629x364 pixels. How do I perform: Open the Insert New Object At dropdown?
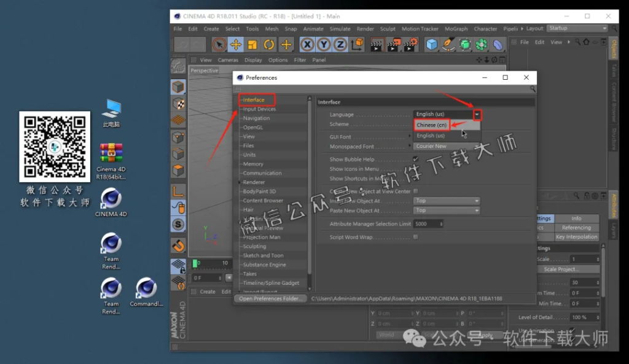(x=447, y=201)
